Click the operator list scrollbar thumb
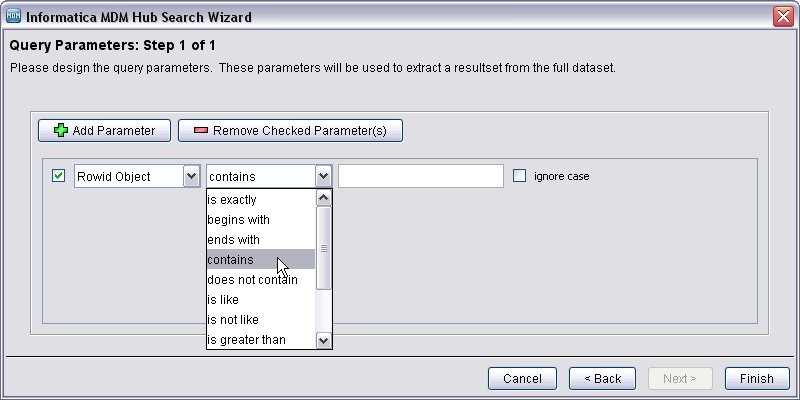800x400 pixels. click(324, 248)
